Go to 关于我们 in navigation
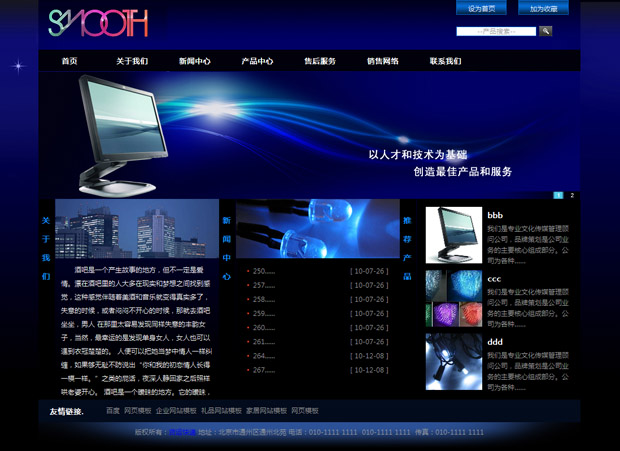Screen dimensions: 620x451 (131, 61)
